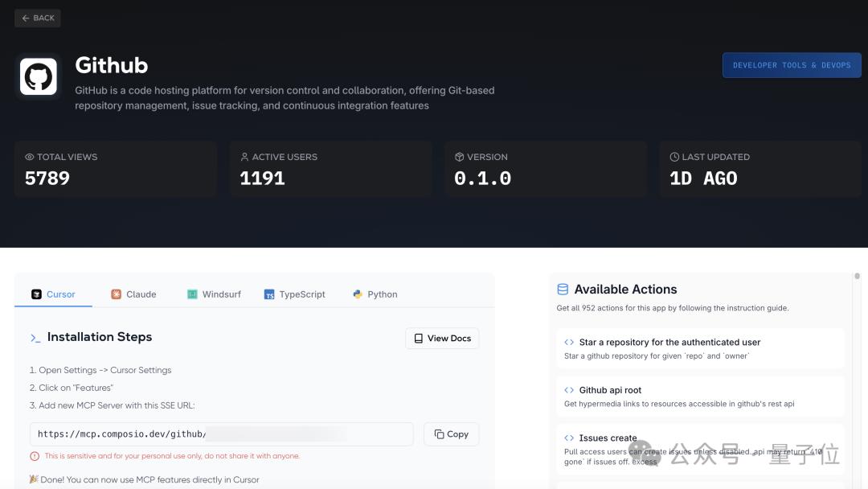Click the Total Views eye icon
This screenshot has width=868, height=489.
point(30,157)
